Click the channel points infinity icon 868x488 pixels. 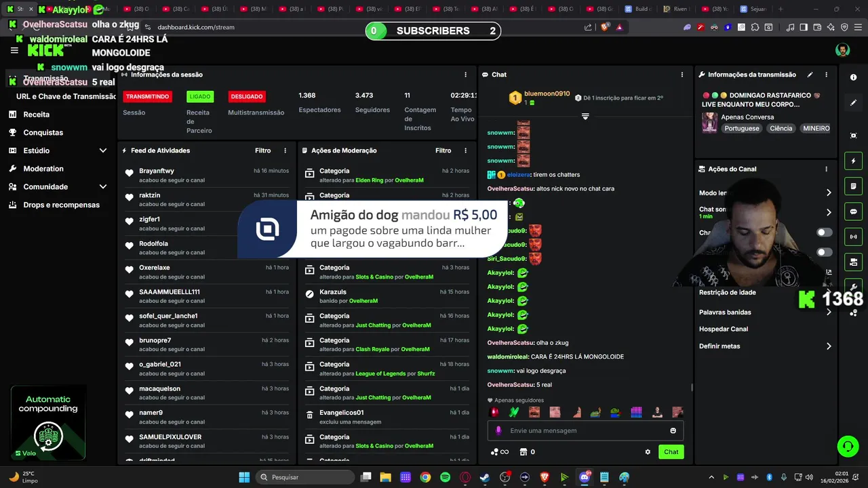click(499, 452)
